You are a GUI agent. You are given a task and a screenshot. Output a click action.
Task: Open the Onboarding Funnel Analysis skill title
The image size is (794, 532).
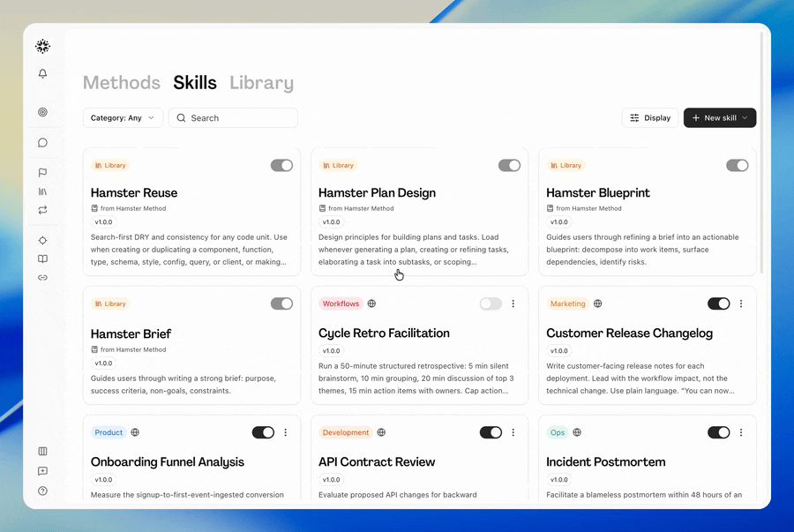pos(167,461)
